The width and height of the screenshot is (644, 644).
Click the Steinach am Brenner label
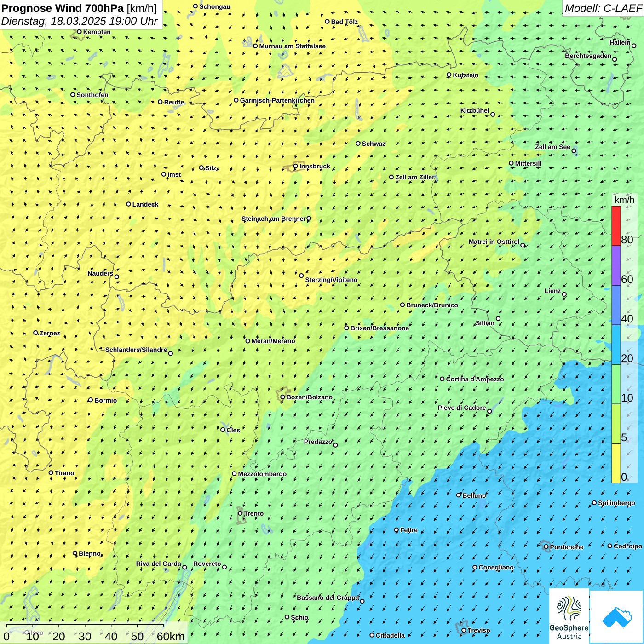pyautogui.click(x=274, y=218)
